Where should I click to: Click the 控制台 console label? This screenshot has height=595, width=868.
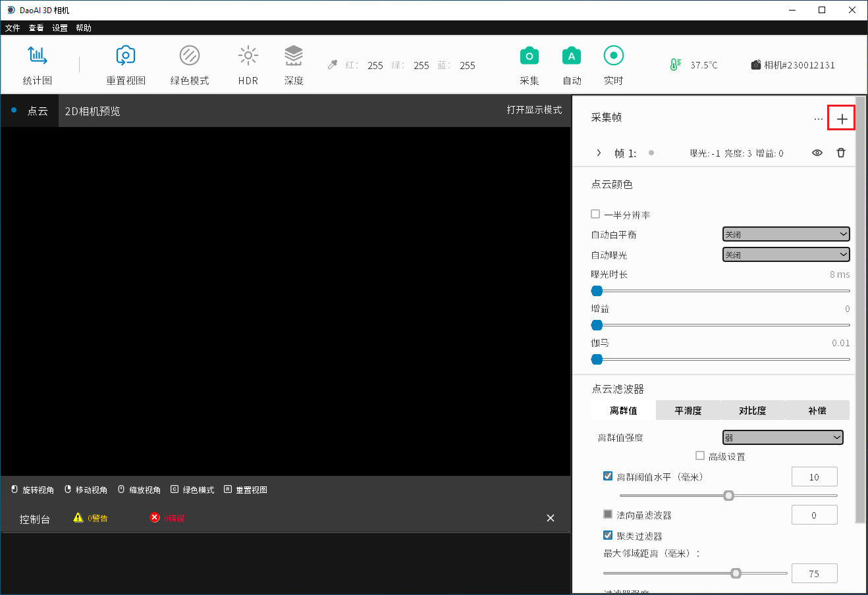35,519
